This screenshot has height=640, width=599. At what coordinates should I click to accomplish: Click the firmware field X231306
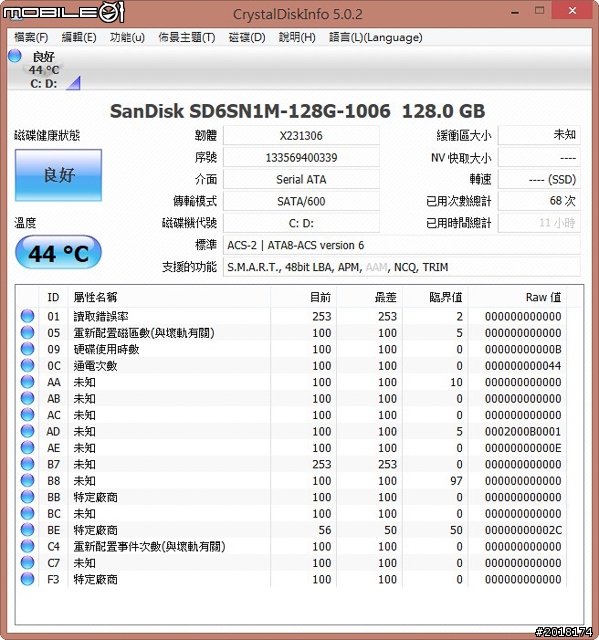(301, 136)
